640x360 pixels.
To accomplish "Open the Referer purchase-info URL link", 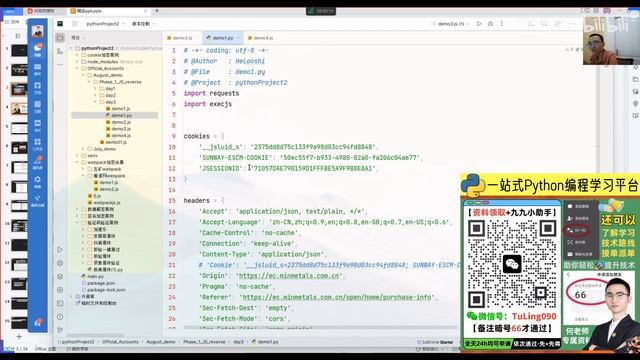I will click(x=337, y=297).
